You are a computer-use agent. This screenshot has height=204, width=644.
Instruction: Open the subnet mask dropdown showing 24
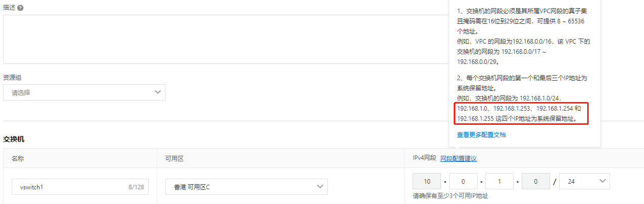click(584, 181)
